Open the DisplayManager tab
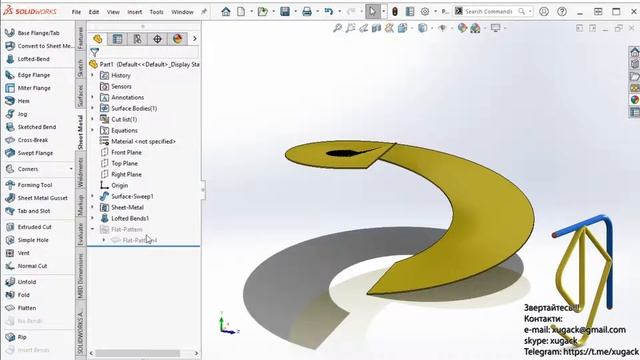 [x=177, y=39]
